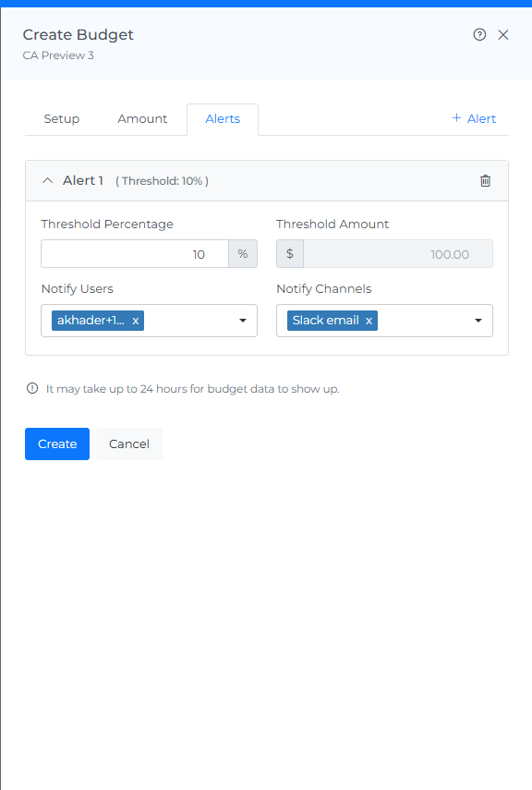Open the help question mark icon

click(x=479, y=35)
